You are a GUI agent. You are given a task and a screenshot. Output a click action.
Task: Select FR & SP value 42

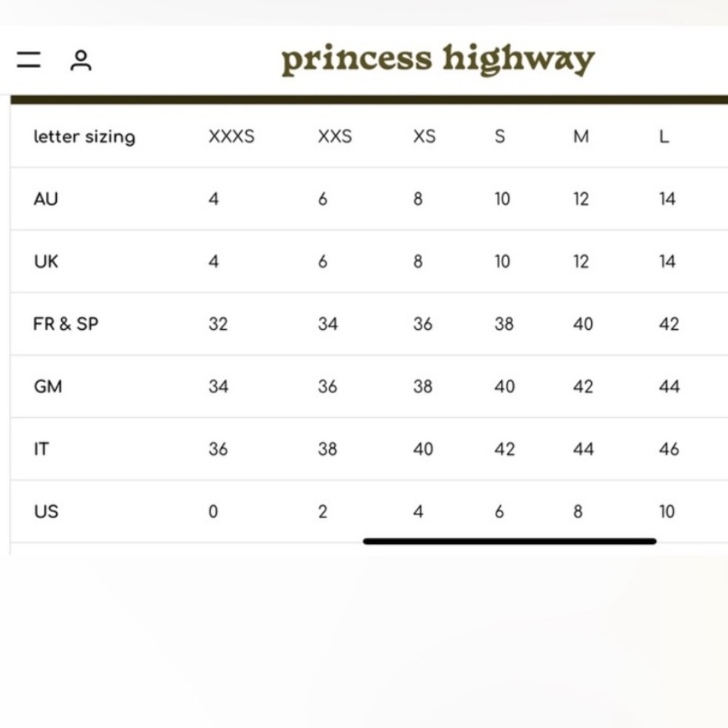(x=669, y=324)
